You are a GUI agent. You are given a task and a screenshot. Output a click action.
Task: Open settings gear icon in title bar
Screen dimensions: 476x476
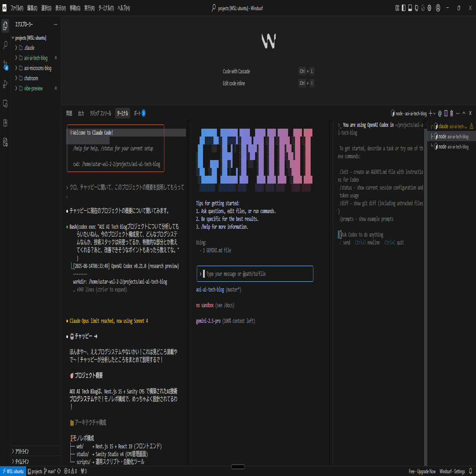click(429, 8)
